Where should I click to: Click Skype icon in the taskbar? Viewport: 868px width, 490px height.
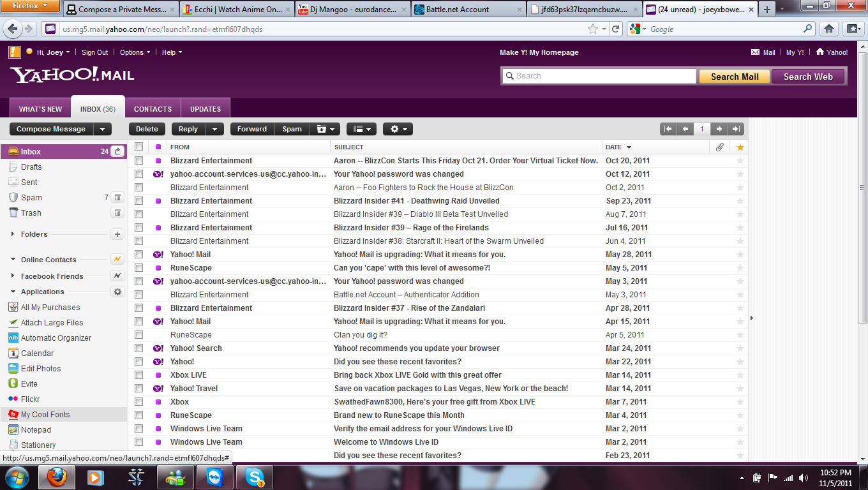pyautogui.click(x=255, y=477)
